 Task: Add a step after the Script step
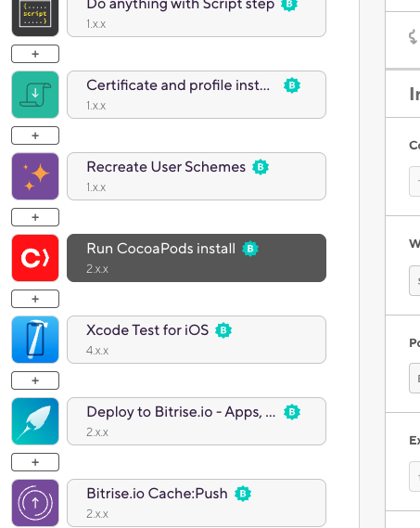point(35,54)
